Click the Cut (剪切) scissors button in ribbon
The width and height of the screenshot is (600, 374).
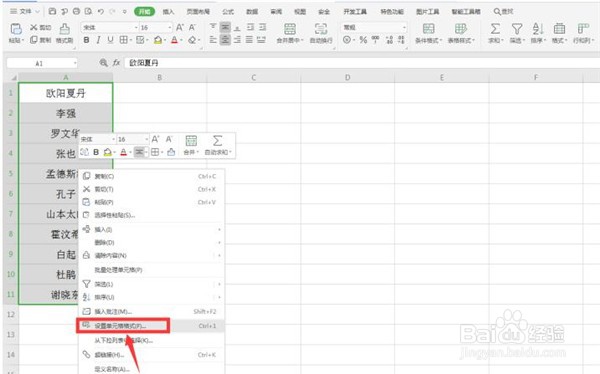tap(40, 27)
